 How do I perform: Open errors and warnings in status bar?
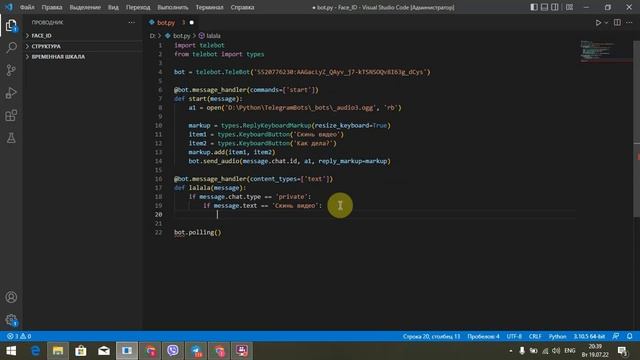coord(19,336)
